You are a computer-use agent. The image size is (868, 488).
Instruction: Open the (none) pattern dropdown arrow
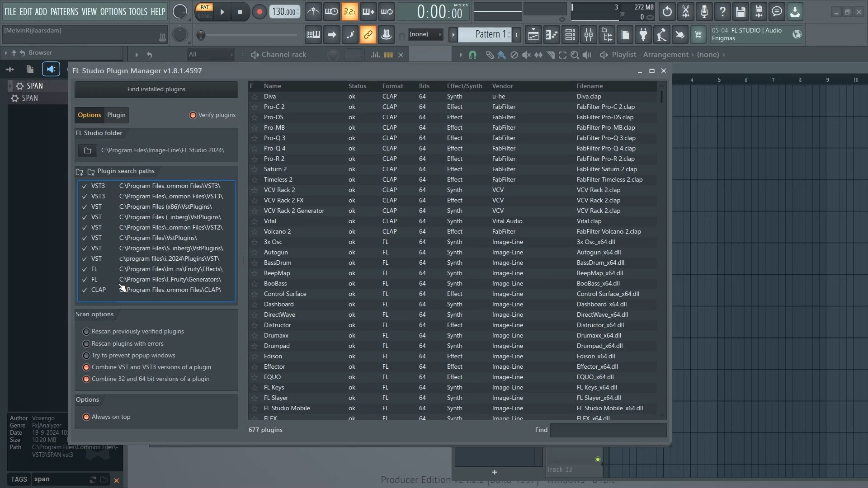[x=440, y=34]
